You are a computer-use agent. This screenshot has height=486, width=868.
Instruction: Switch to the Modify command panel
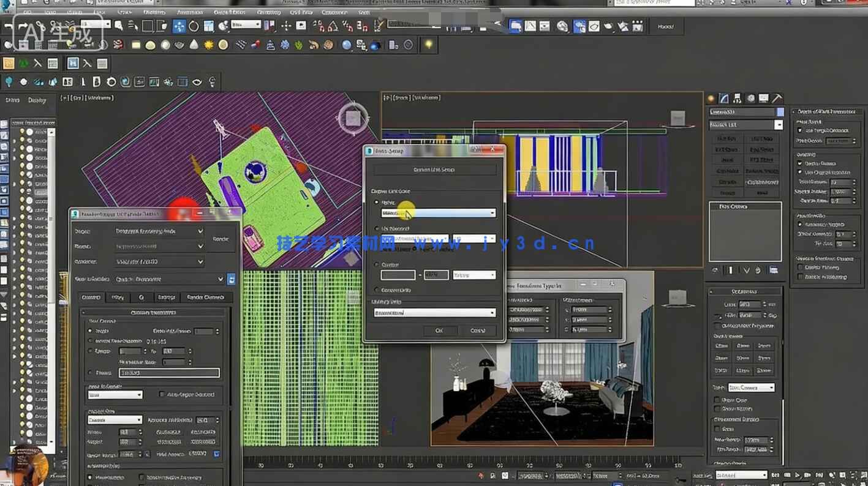(x=723, y=99)
